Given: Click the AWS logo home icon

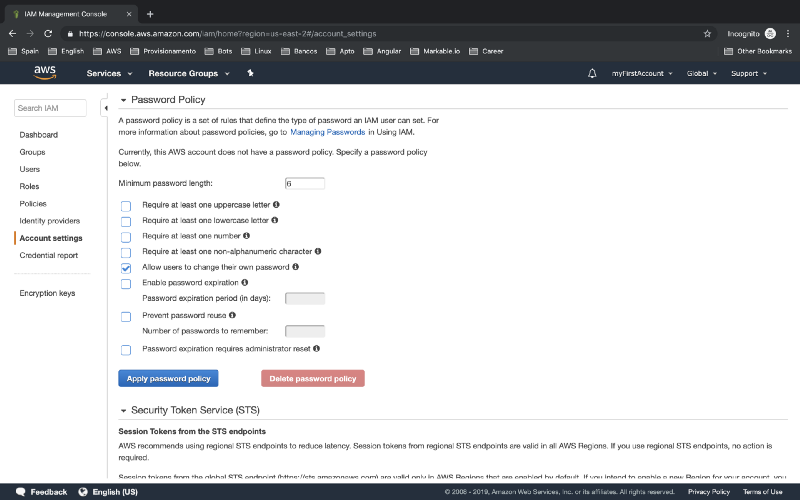Looking at the screenshot, I should (45, 73).
